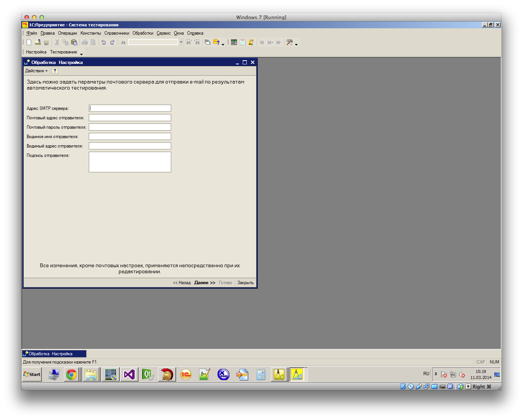Screen dimensions: 523x420
Task: Focus the Видимое имя отправителя field
Action: 130,137
